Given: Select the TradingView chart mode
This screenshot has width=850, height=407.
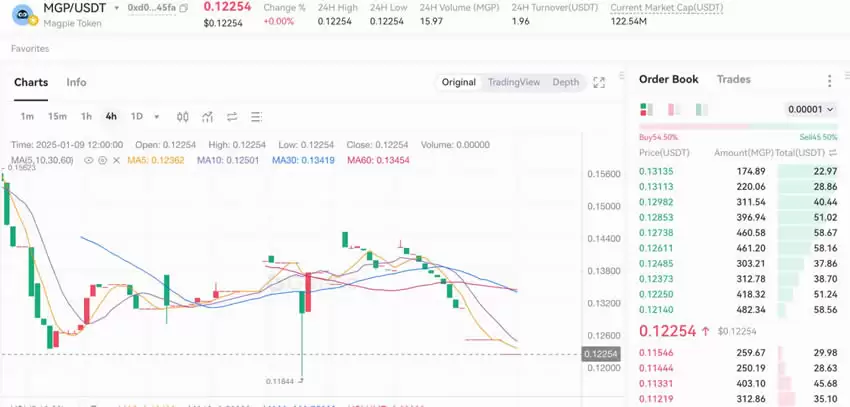Looking at the screenshot, I should (x=513, y=82).
